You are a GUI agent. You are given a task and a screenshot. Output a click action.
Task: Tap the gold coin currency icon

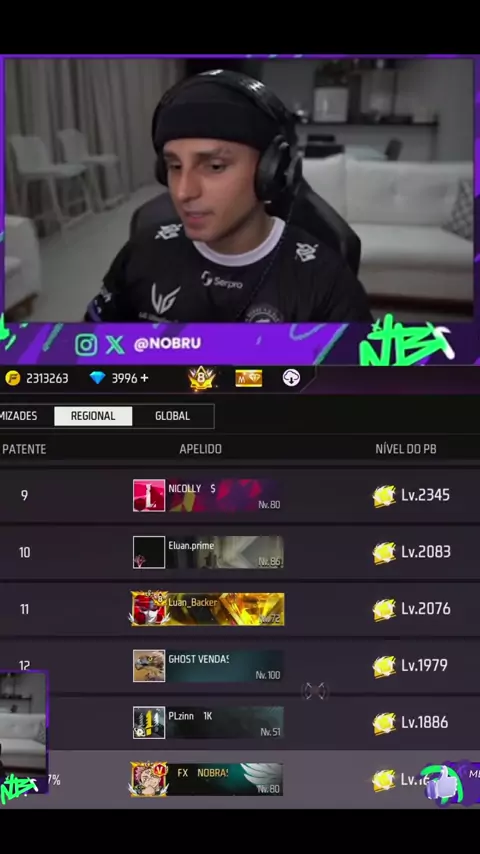[x=12, y=378]
